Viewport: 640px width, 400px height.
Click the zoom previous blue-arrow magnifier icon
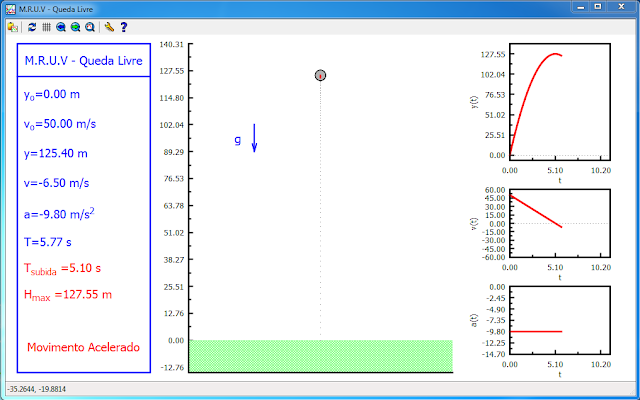click(x=61, y=27)
